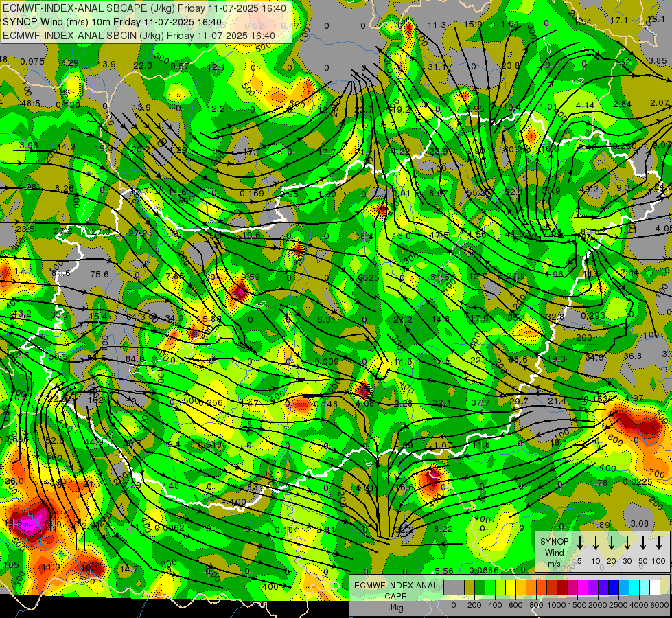Click the station value 3.08
Image resolution: width=672 pixels, height=618 pixels.
pyautogui.click(x=640, y=524)
